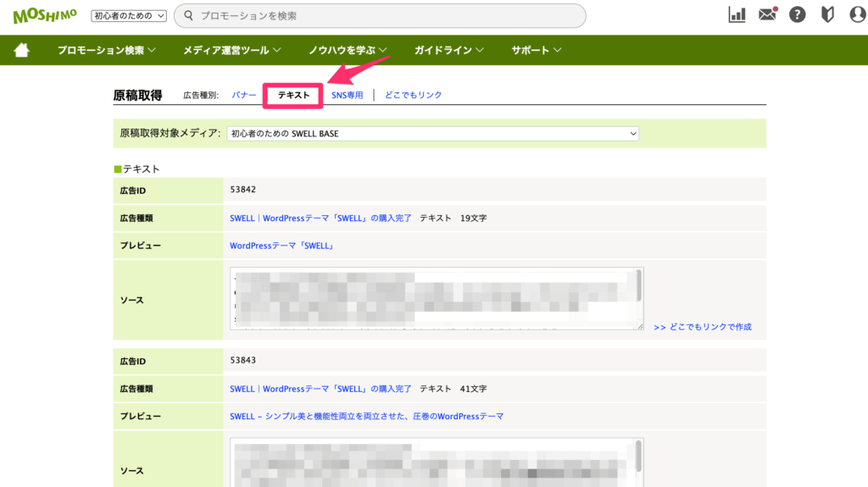Click the どこでもリンクで作成 link
This screenshot has height=487, width=868.
703,327
